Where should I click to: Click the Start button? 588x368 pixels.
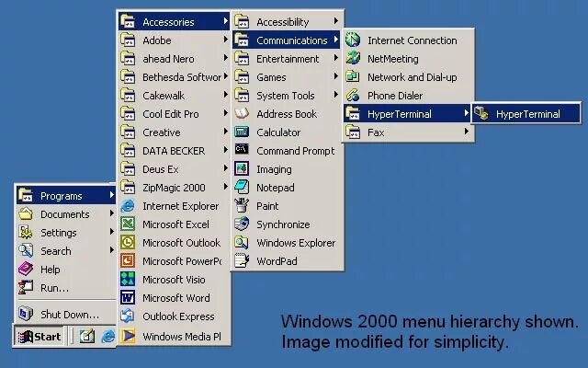[x=40, y=336]
